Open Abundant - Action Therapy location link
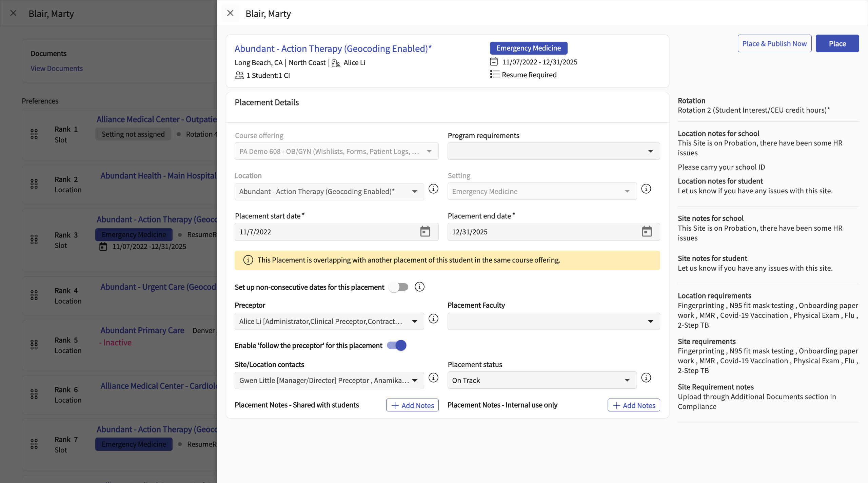 click(x=333, y=49)
